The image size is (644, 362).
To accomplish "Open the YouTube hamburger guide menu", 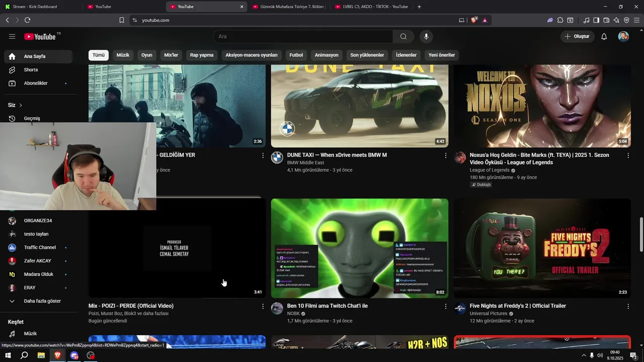I will (12, 36).
